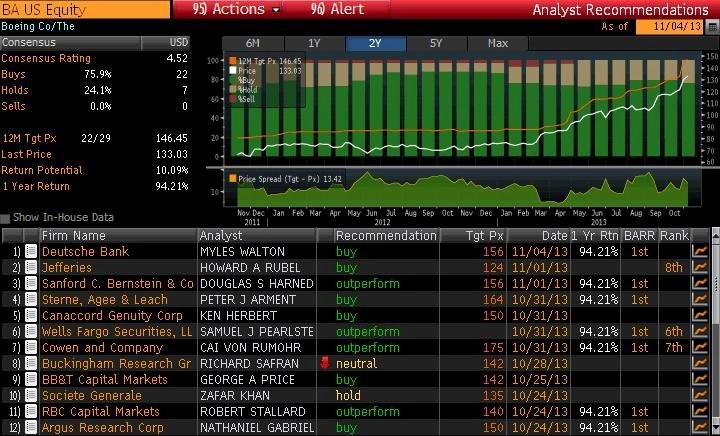Open Jefferies report document icon
Screen dimensions: 720x436
click(31, 268)
